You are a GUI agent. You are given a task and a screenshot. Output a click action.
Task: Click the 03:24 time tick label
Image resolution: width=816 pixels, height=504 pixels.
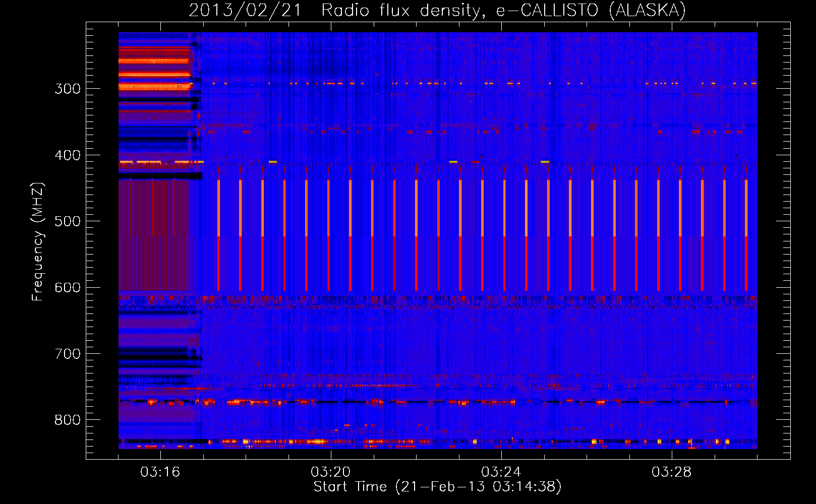point(501,472)
